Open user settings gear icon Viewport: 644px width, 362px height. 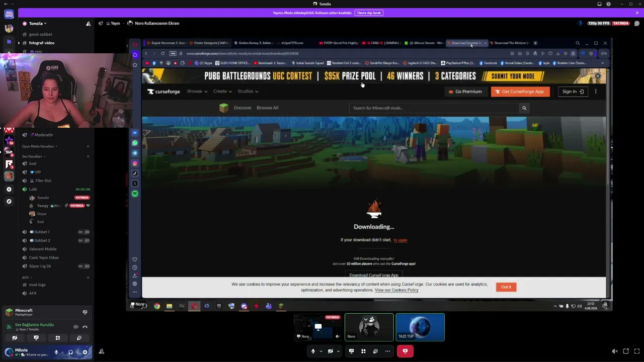85,352
